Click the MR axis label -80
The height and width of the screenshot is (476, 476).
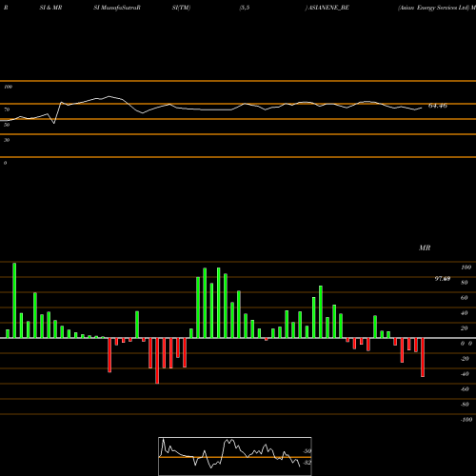pos(465,405)
